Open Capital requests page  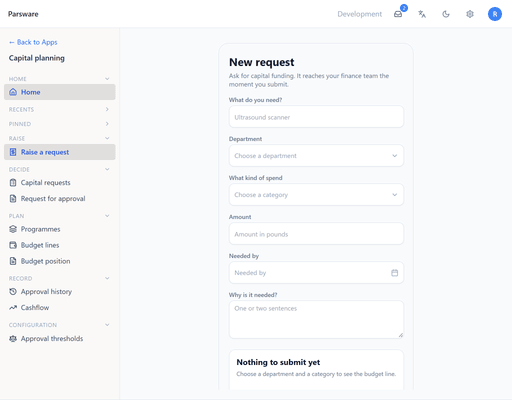tap(60, 183)
